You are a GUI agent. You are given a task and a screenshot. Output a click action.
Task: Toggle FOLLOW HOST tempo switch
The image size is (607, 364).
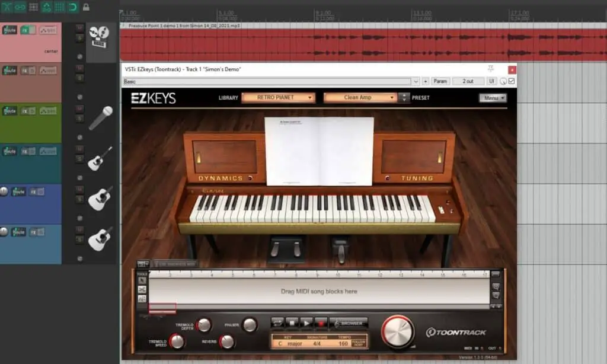tap(359, 343)
